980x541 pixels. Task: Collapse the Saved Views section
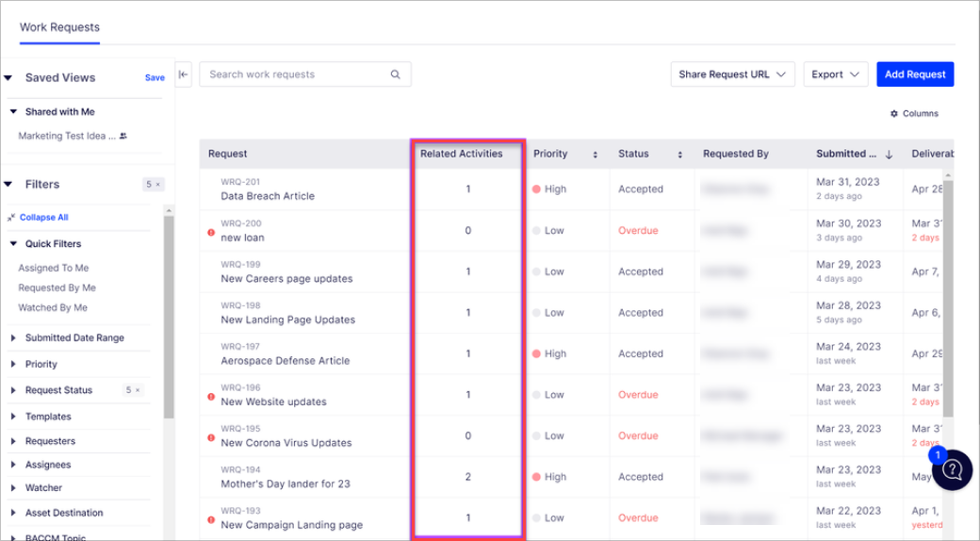pyautogui.click(x=8, y=78)
